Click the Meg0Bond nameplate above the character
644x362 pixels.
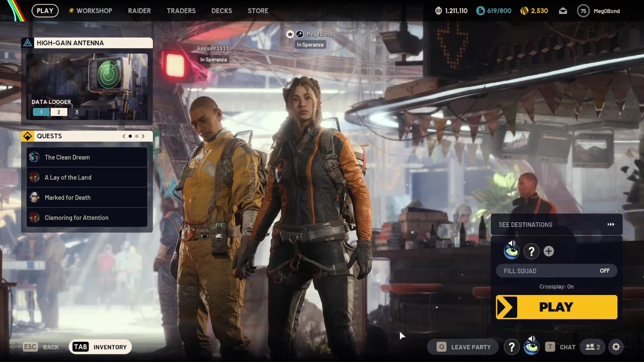click(x=319, y=34)
